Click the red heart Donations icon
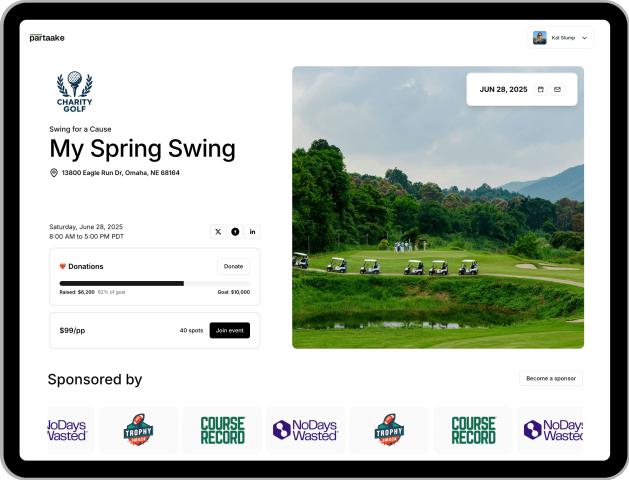This screenshot has width=629, height=480. click(63, 266)
